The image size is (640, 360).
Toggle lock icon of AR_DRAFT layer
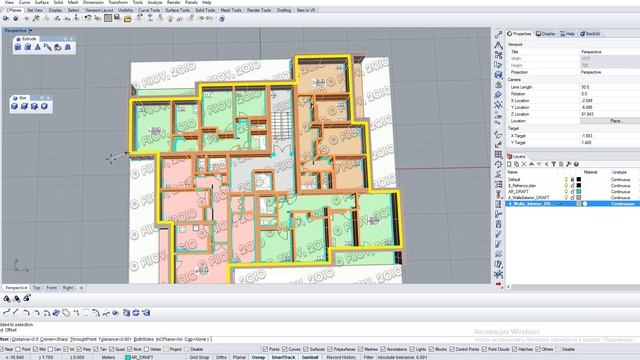pyautogui.click(x=572, y=191)
